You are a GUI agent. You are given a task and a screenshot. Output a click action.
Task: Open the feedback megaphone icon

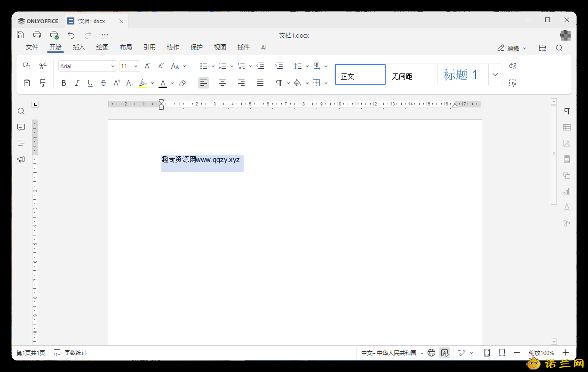[x=21, y=159]
